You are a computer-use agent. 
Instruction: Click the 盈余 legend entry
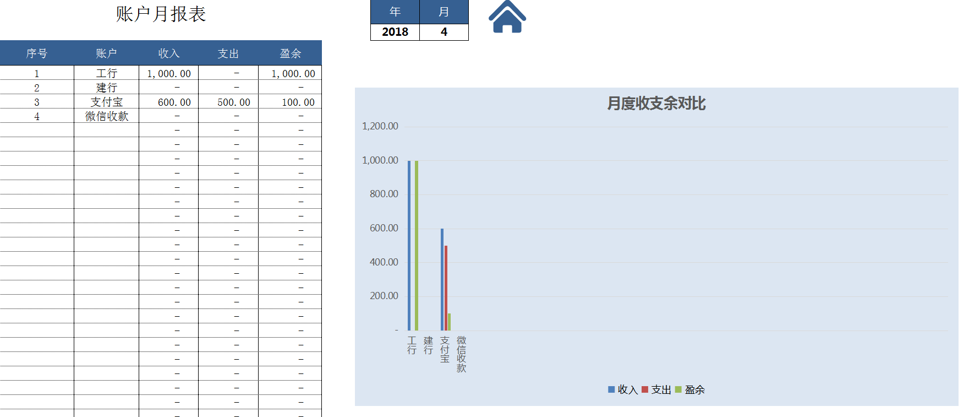(x=689, y=389)
